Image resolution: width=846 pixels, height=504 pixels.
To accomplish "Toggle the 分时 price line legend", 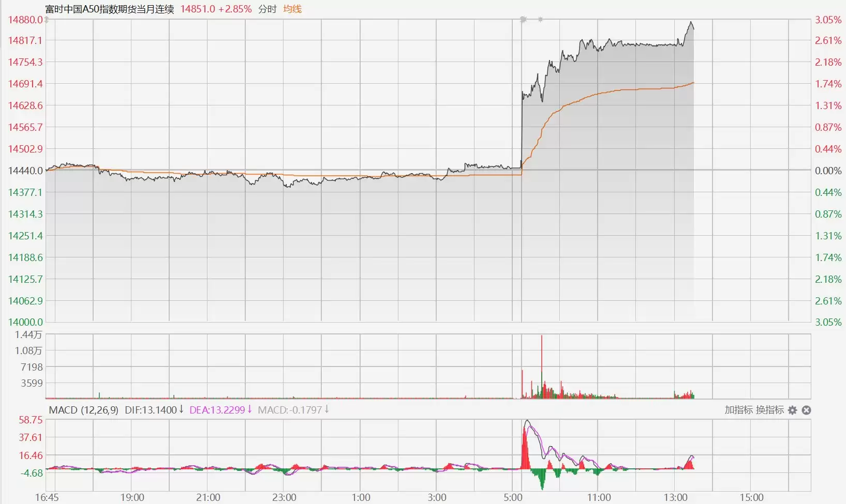I will click(x=268, y=9).
